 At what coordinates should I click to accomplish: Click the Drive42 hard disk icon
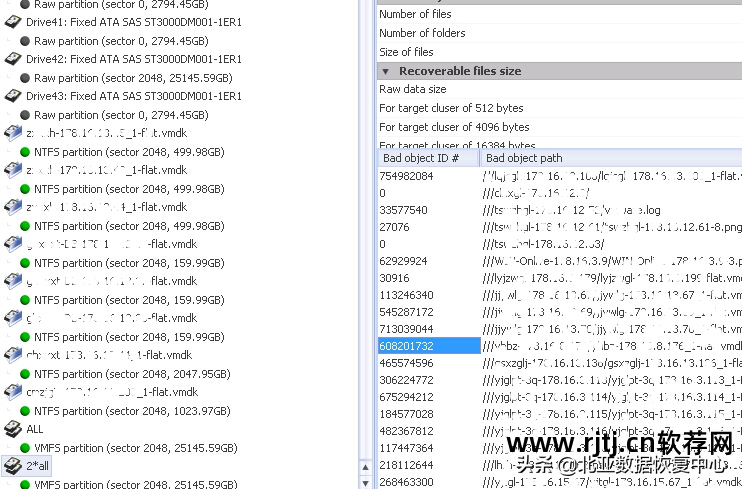tap(13, 59)
